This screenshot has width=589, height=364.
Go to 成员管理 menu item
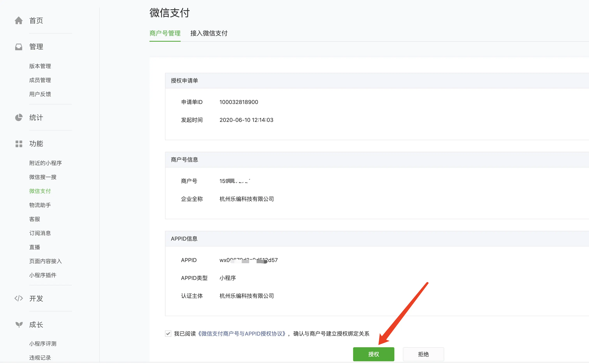[40, 80]
